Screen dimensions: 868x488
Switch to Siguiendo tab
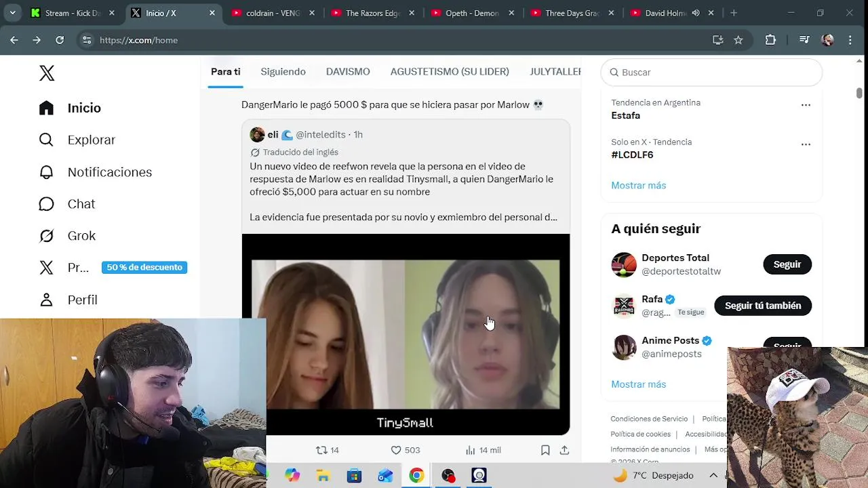click(x=283, y=72)
